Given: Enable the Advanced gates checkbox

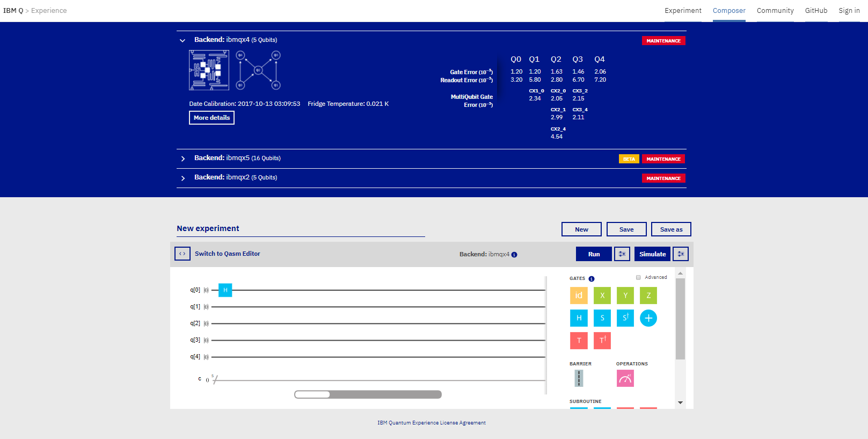Looking at the screenshot, I should click(x=638, y=277).
